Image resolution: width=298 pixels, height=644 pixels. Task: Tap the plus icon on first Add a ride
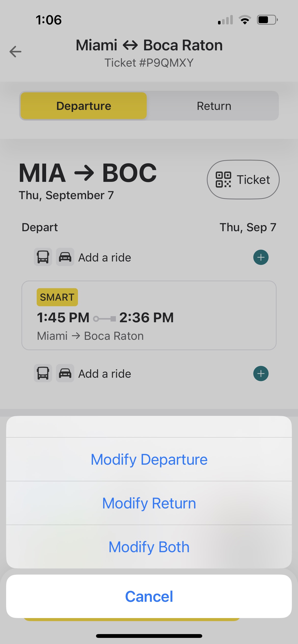[x=261, y=257]
